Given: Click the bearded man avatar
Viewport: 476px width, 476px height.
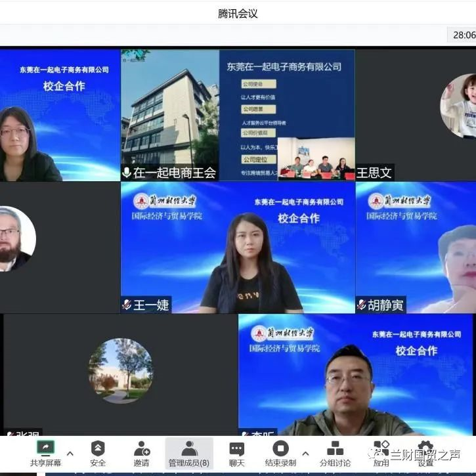Looking at the screenshot, I should click(x=18, y=238).
